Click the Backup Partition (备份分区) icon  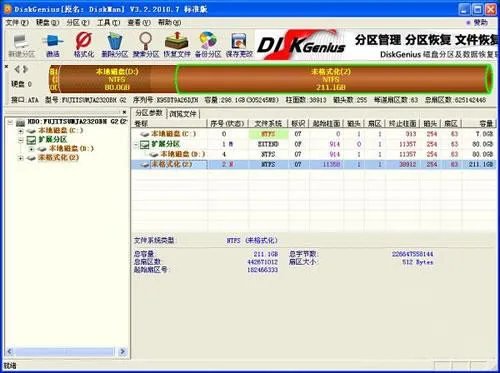click(x=208, y=45)
